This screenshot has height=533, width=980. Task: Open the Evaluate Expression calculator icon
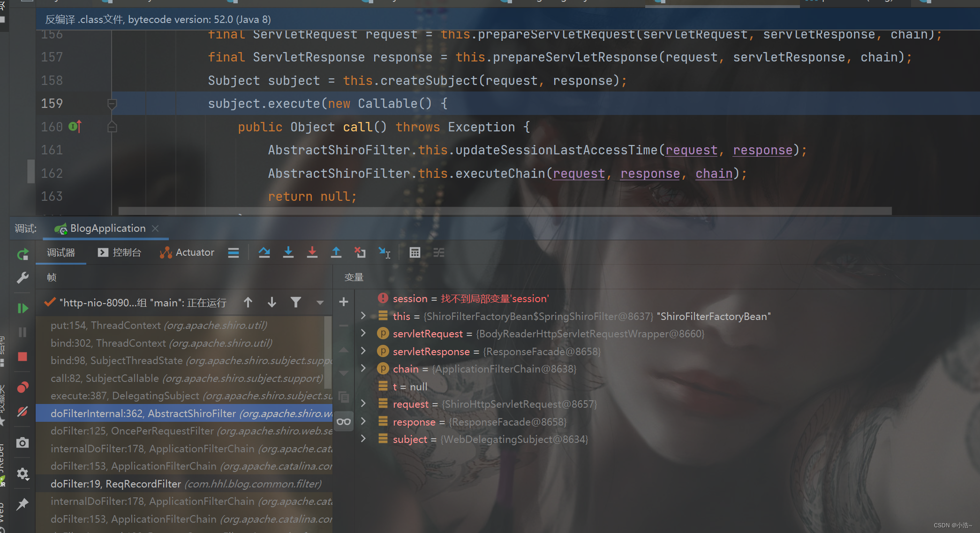tap(415, 252)
